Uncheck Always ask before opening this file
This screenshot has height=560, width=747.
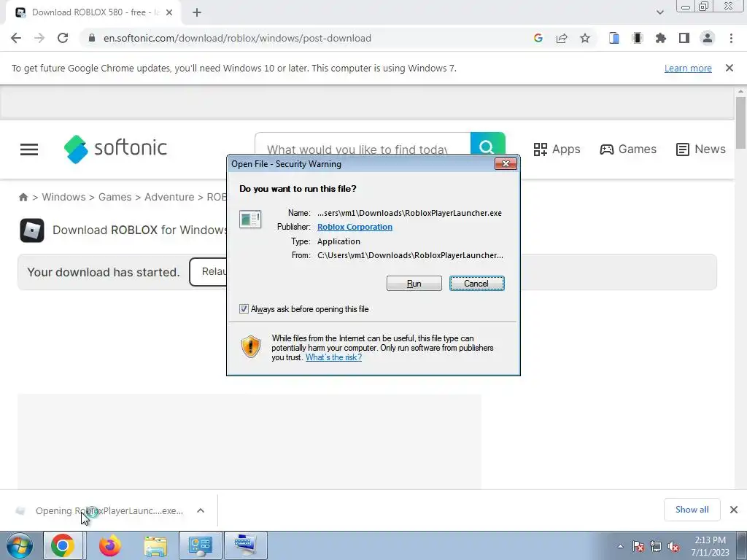[244, 309]
